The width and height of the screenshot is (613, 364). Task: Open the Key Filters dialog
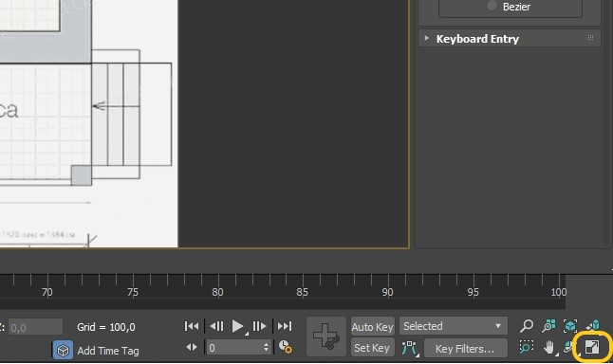point(465,348)
